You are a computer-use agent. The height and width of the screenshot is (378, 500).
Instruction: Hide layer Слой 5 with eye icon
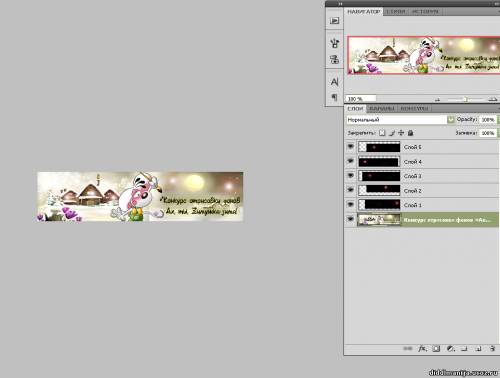click(x=350, y=147)
